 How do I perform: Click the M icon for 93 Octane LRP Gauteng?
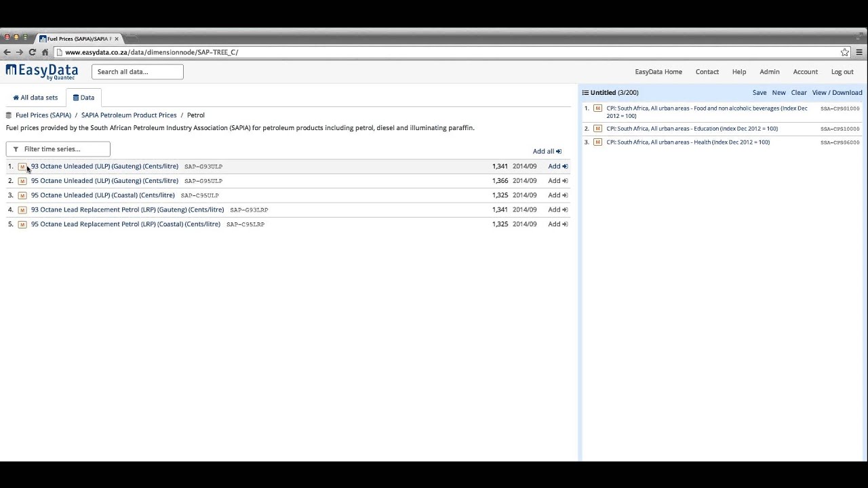22,210
